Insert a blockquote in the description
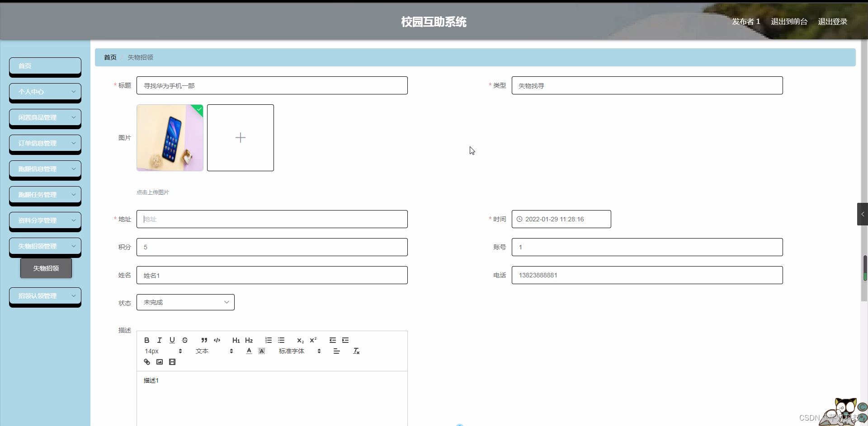This screenshot has height=426, width=868. click(x=204, y=340)
